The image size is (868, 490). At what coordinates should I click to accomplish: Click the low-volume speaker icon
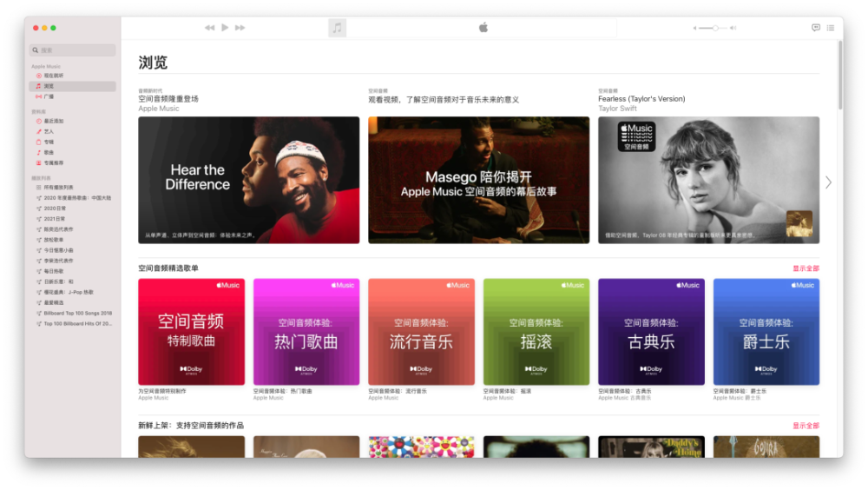(694, 28)
